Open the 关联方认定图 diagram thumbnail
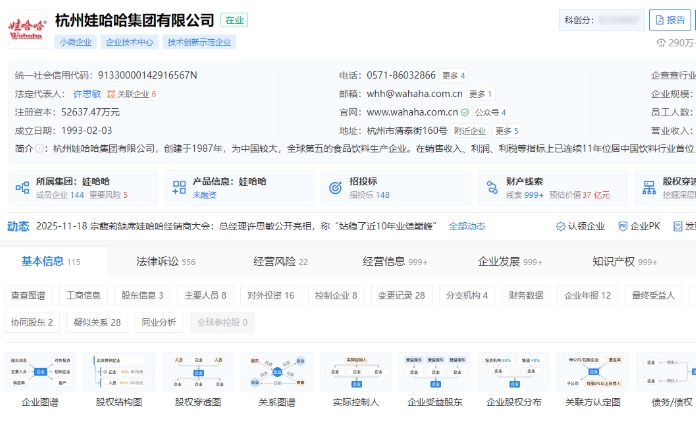The width and height of the screenshot is (696, 422). click(x=593, y=372)
